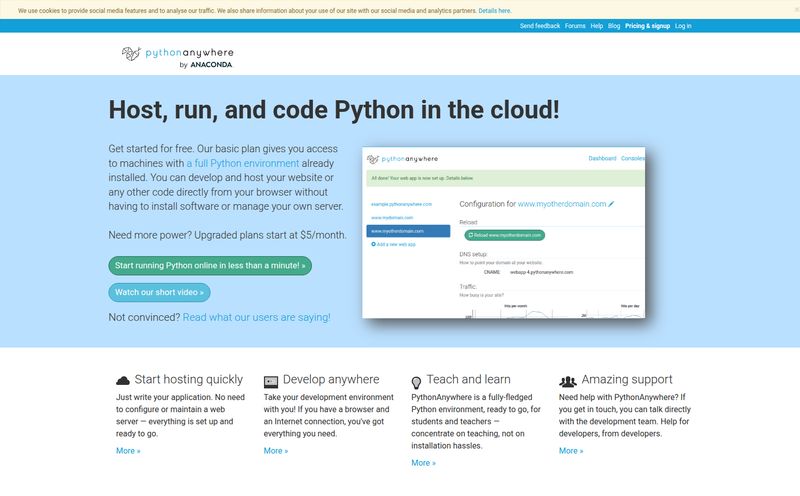
Task: Click the main headline Host, run, and code Python
Action: tap(334, 110)
